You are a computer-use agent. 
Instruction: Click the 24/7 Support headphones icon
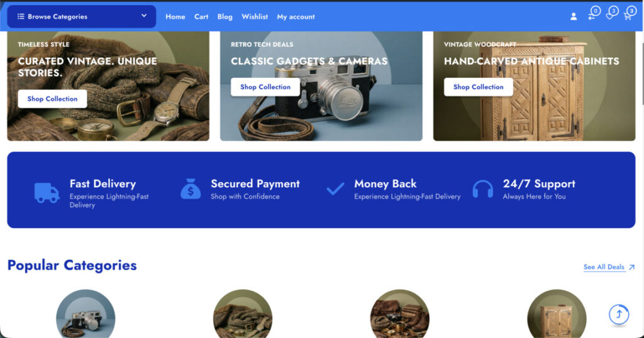(x=482, y=189)
